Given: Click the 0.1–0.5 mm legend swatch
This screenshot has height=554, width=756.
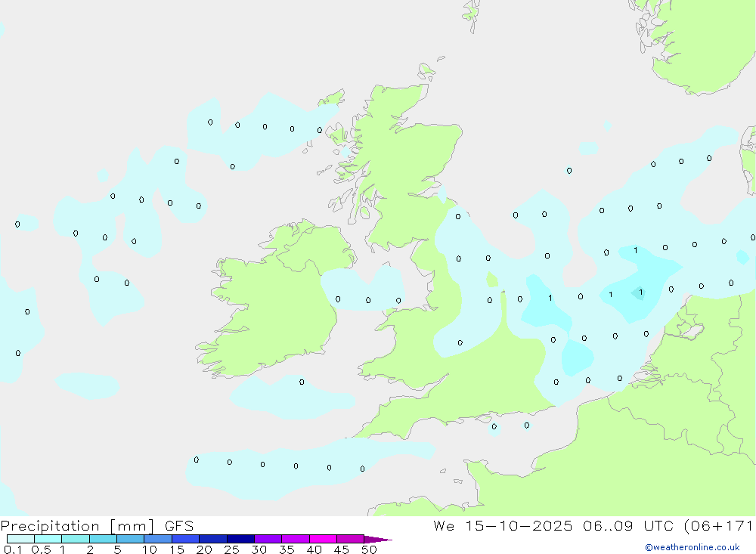Looking at the screenshot, I should click(x=20, y=539).
